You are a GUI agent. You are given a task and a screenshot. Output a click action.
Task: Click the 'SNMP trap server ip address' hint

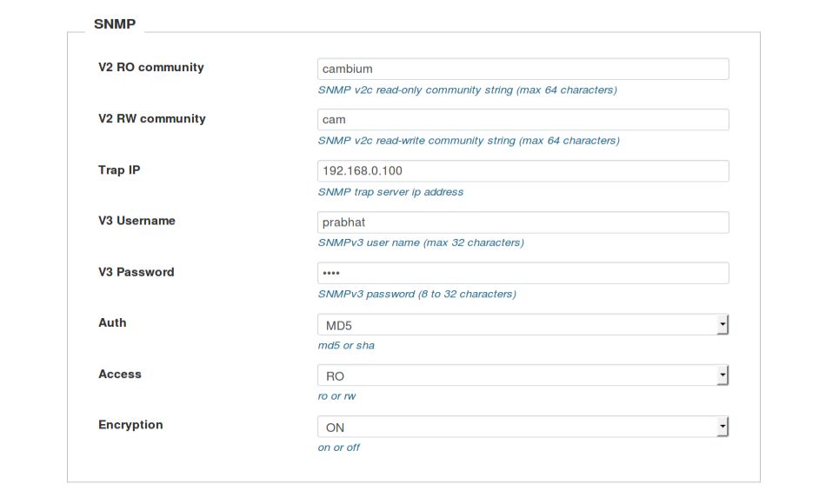click(x=390, y=192)
